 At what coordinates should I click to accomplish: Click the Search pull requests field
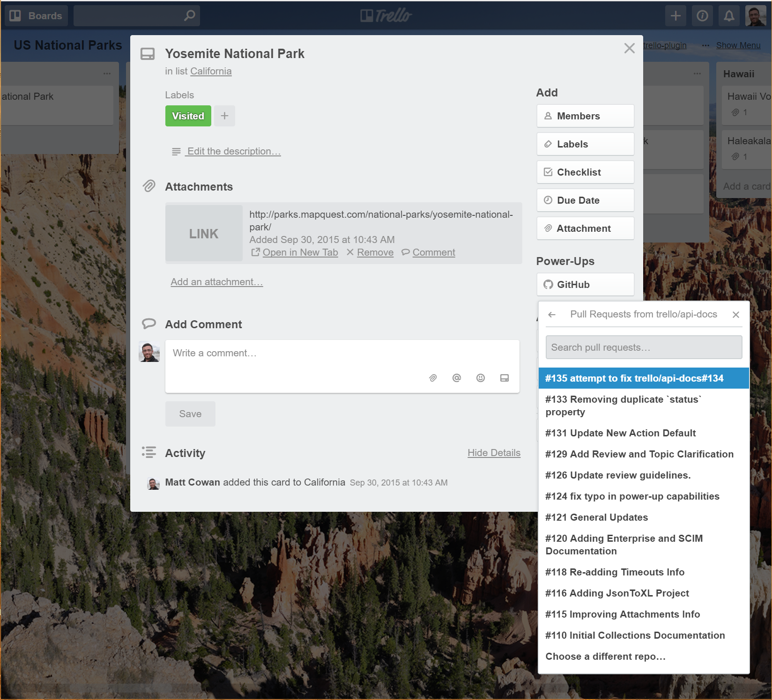pos(644,347)
